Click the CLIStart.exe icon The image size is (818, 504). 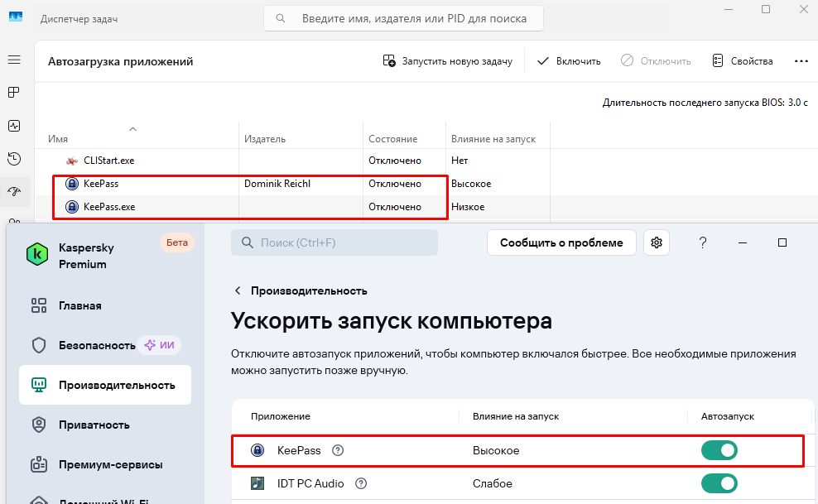72,161
